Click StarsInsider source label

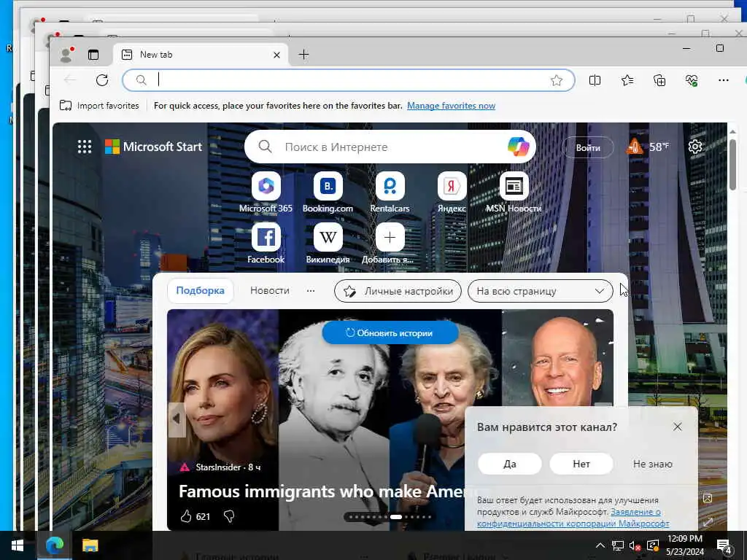coord(218,467)
